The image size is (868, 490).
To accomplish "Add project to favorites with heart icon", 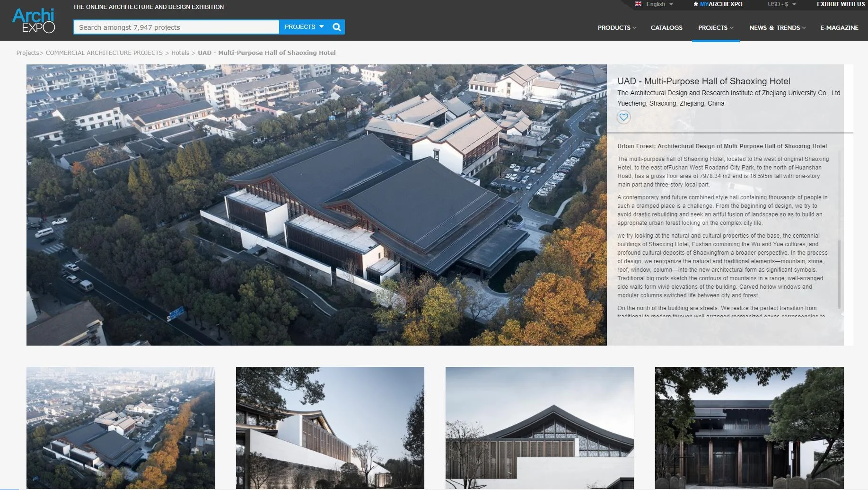I will [x=624, y=117].
